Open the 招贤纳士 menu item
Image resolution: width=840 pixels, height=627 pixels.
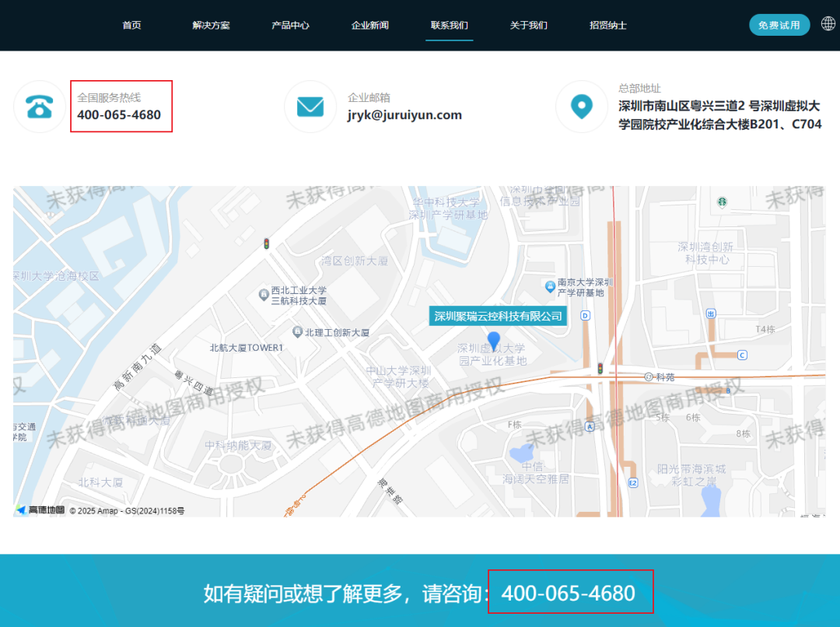(608, 25)
